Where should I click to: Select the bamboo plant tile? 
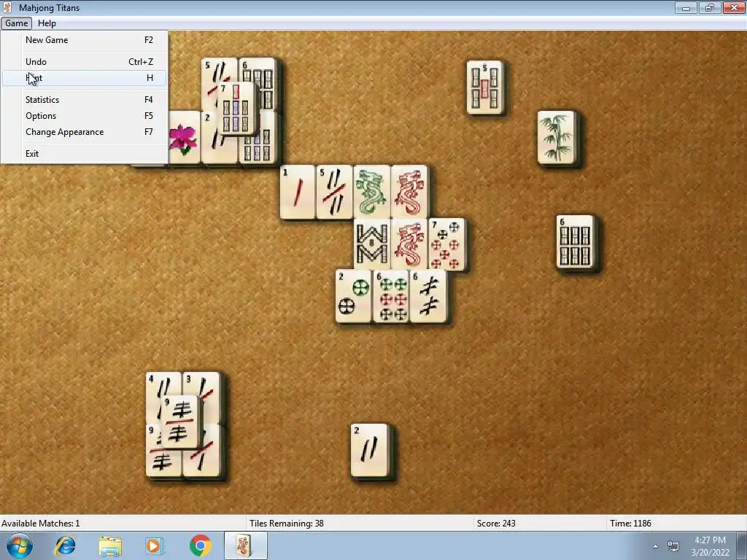[x=557, y=138]
